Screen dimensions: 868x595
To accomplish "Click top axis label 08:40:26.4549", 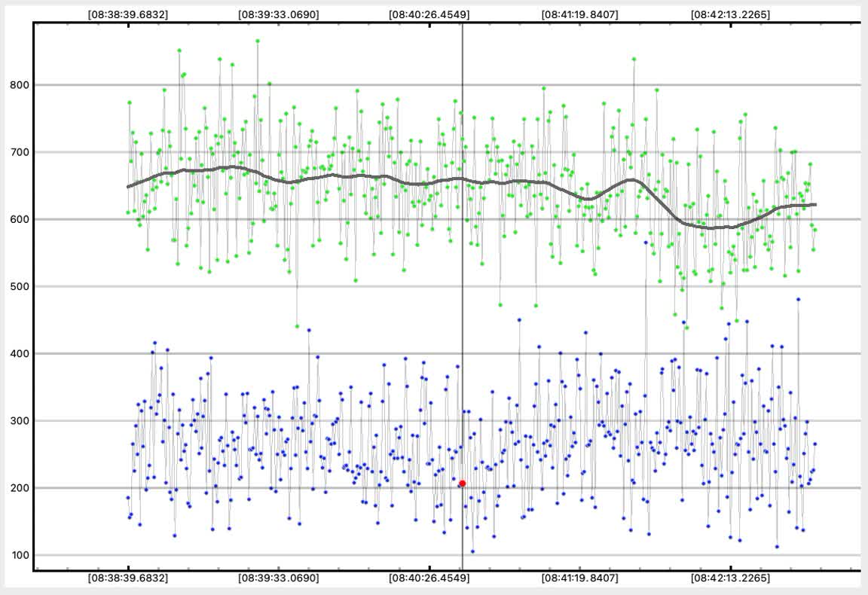I will click(x=429, y=14).
